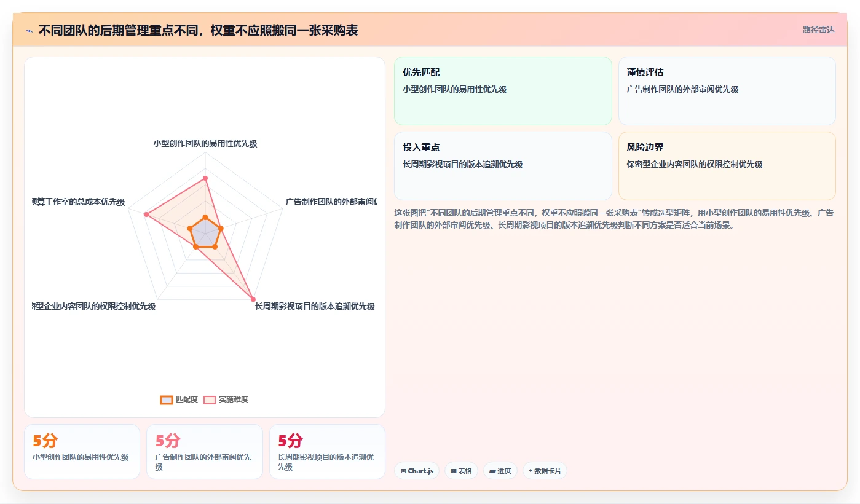Click the red 5分 score card for 长周期影视项目
The height and width of the screenshot is (504, 860).
(x=327, y=452)
